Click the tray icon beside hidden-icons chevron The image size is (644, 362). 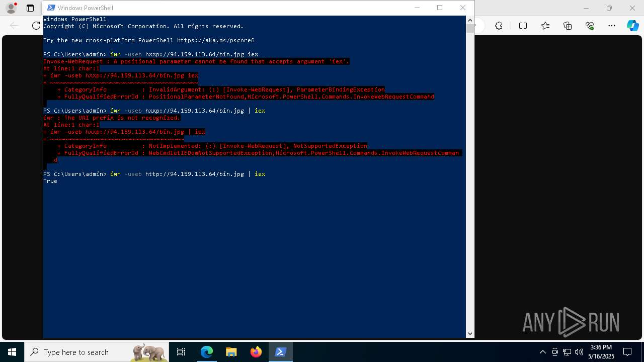(x=555, y=352)
